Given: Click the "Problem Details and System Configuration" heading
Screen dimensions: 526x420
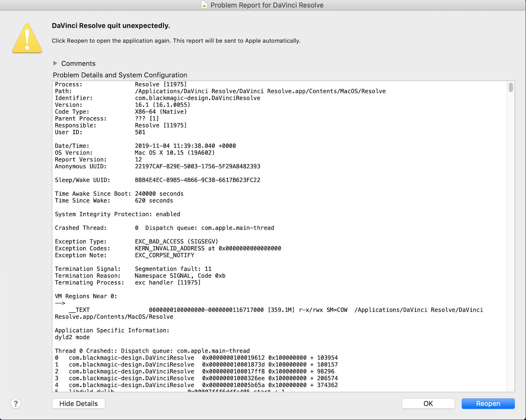Looking at the screenshot, I should pos(120,75).
